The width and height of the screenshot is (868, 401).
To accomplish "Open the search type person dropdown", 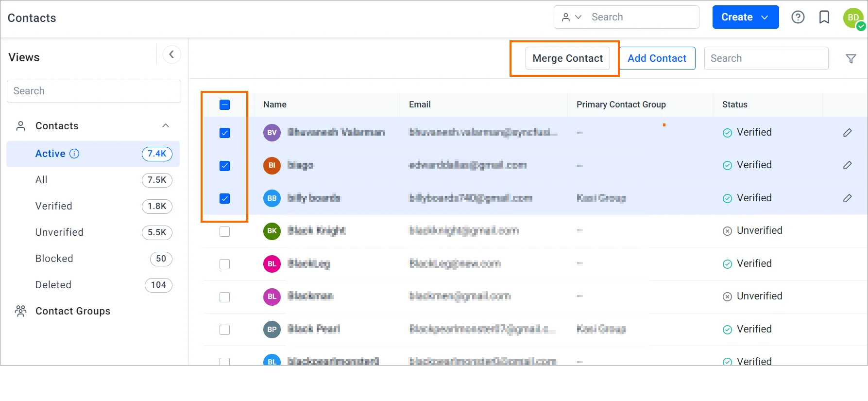I will [571, 17].
